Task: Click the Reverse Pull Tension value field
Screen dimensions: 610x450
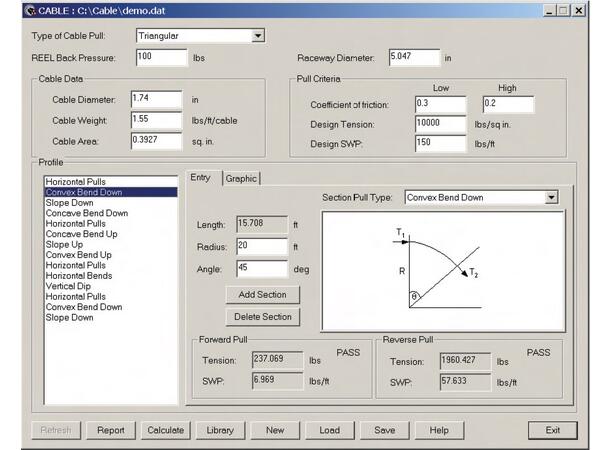Action: click(x=465, y=361)
